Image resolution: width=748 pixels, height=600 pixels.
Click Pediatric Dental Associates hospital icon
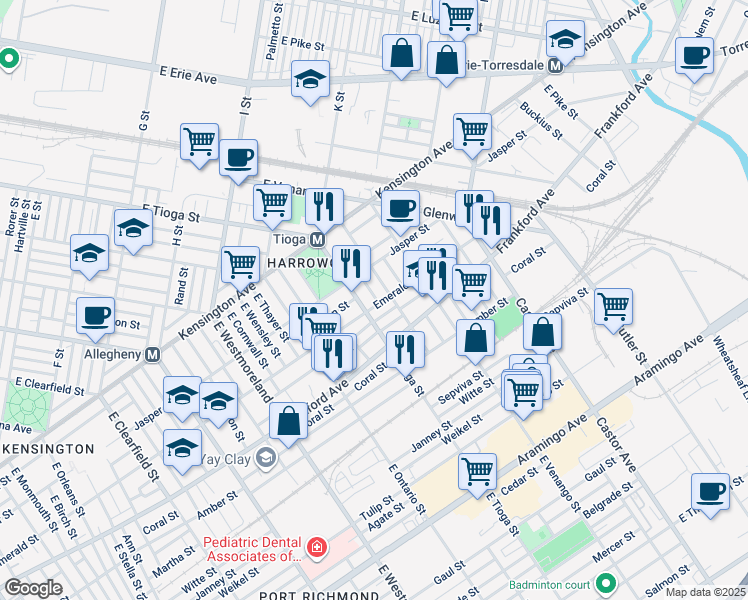point(317,547)
